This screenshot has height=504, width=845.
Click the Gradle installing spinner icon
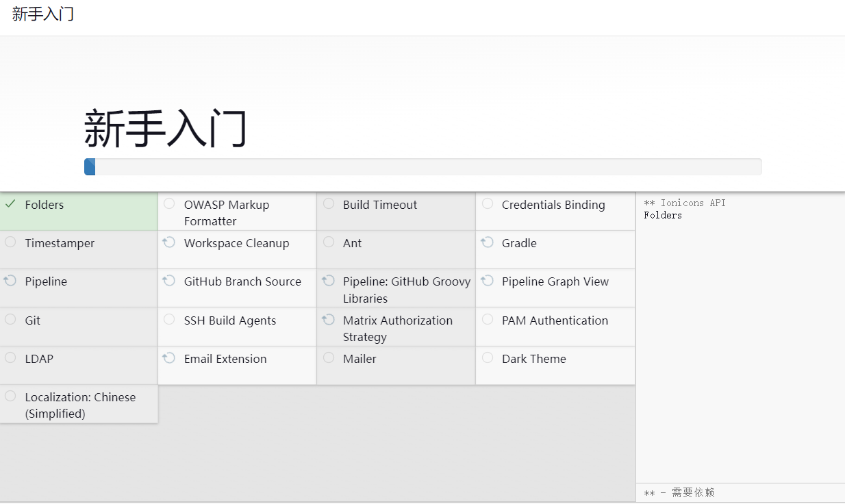click(487, 242)
